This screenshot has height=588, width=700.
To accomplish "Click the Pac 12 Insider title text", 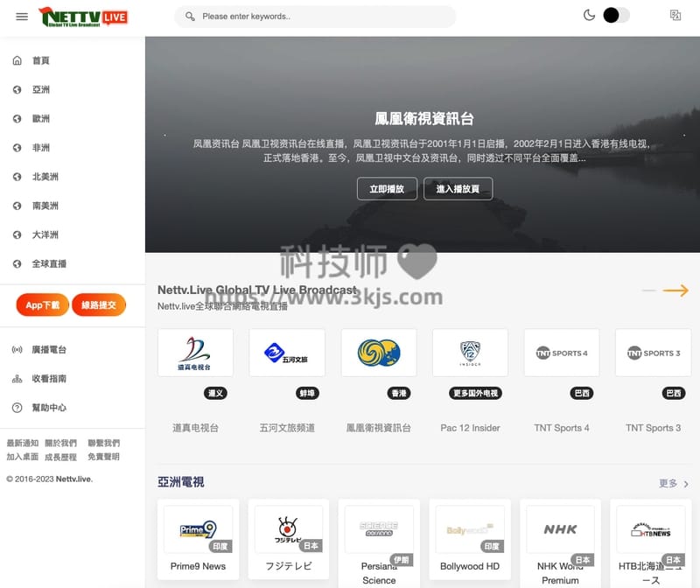I will click(470, 428).
